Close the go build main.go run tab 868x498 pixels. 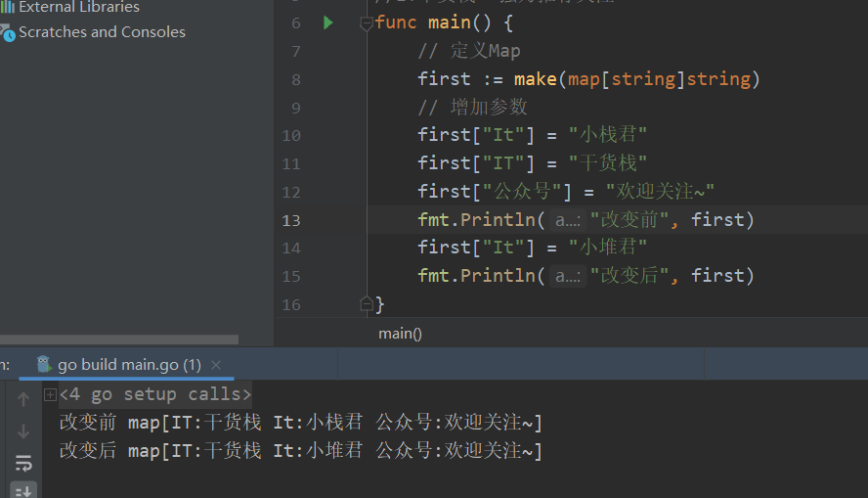click(x=216, y=365)
